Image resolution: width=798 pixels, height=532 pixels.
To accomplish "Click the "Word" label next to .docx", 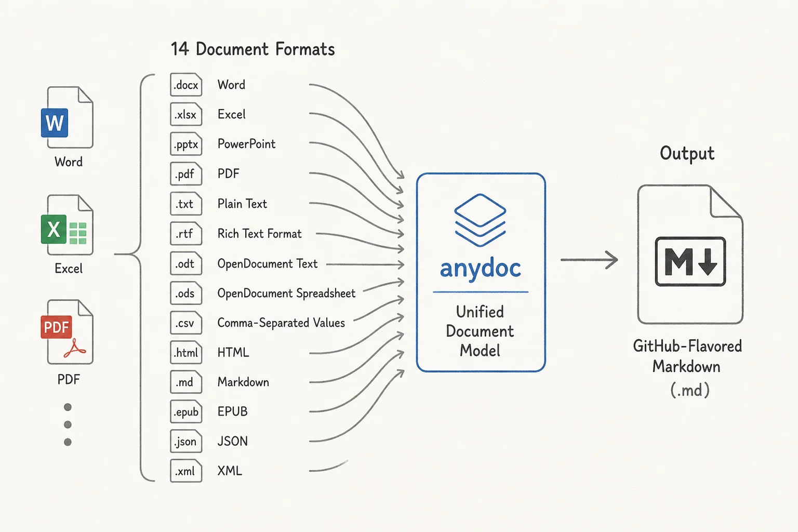I will point(231,85).
